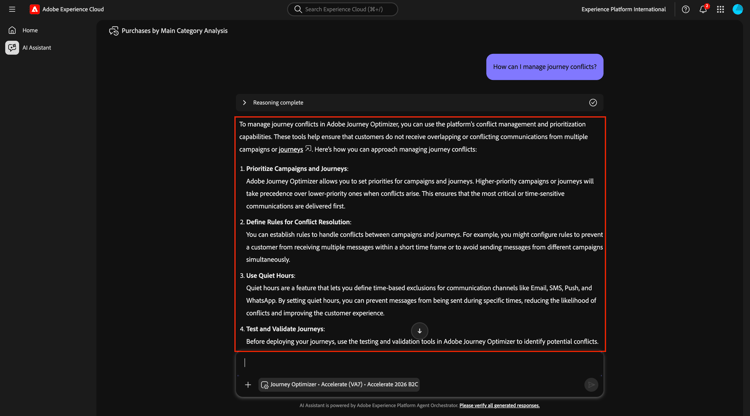Screen dimensions: 750x416
Task: Click the search magnifier icon
Action: pyautogui.click(x=298, y=9)
